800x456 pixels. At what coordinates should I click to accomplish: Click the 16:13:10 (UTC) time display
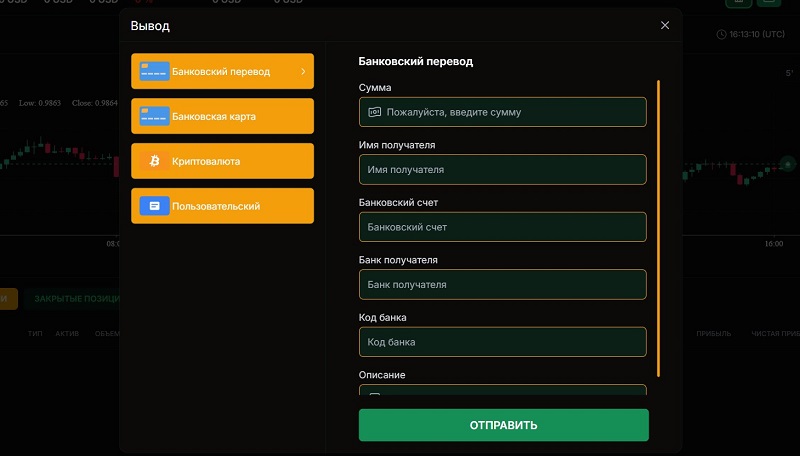pos(757,35)
